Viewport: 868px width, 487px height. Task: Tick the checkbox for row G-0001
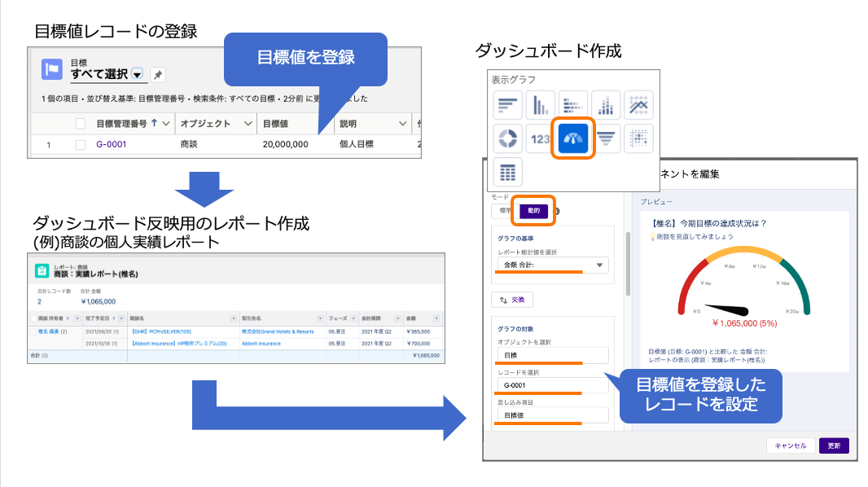point(81,144)
